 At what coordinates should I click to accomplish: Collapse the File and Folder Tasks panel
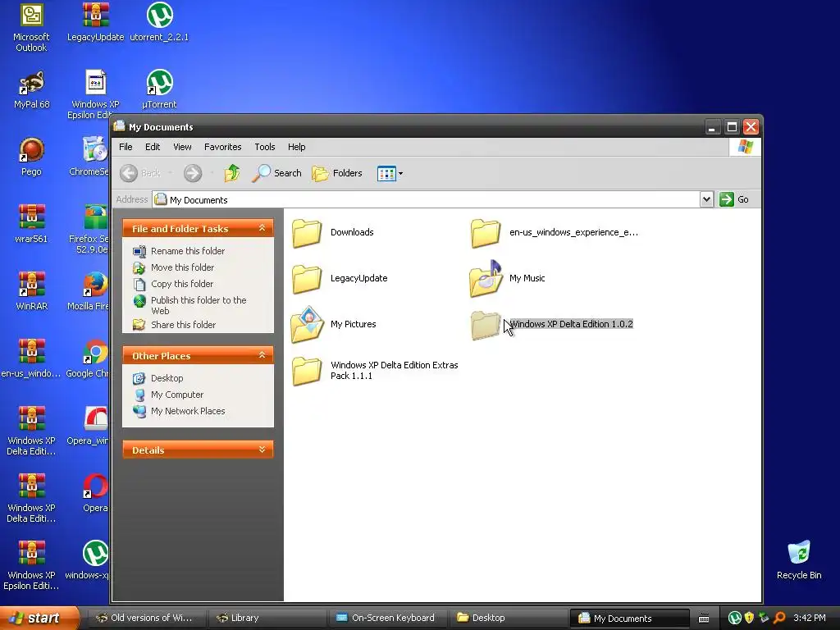[x=262, y=228]
